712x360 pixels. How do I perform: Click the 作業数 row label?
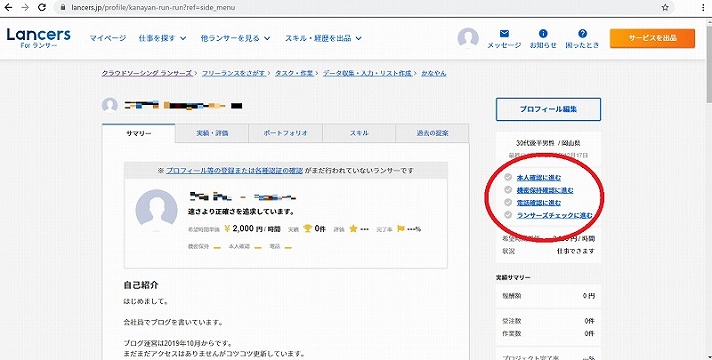512,334
